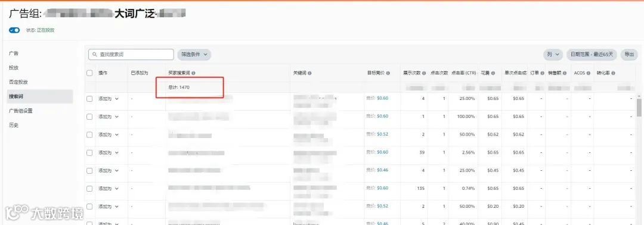644x225 pixels.
Task: Tick the select-all checkbox in table header
Action: click(x=89, y=73)
